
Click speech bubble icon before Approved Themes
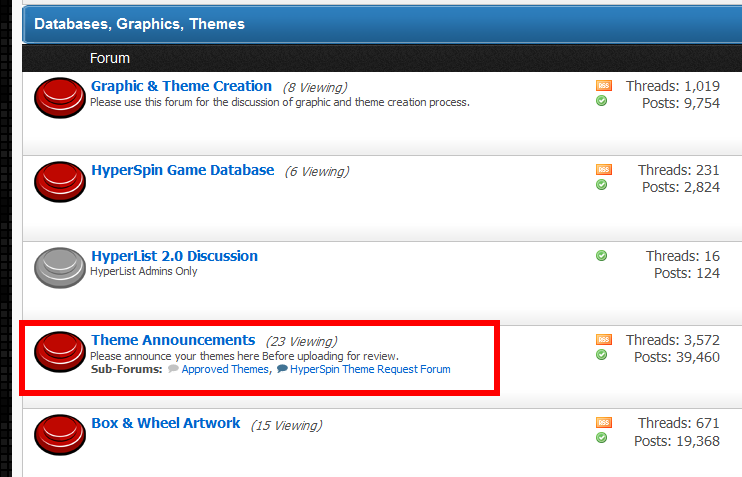[x=173, y=369]
